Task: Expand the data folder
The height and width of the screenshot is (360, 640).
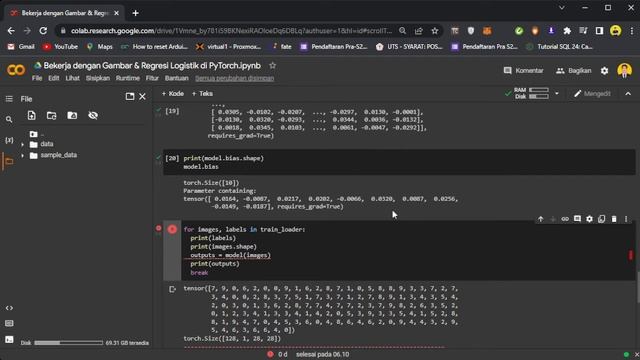Action: [22, 144]
